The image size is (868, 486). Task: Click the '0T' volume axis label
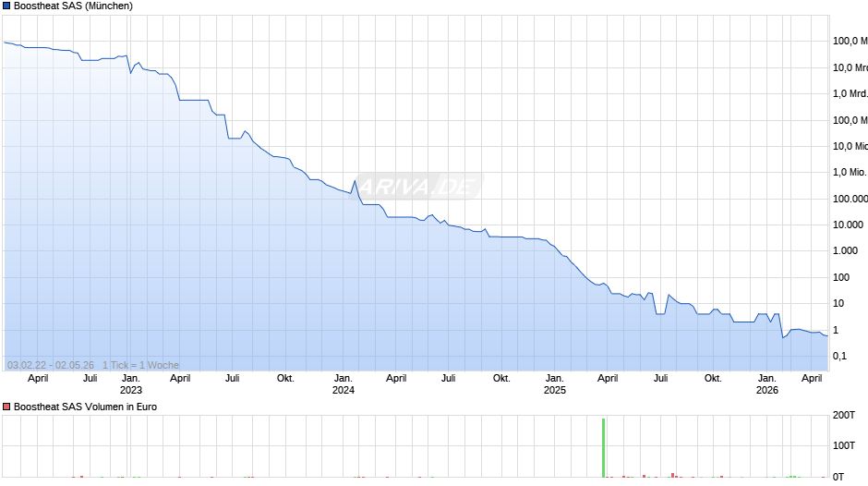(x=838, y=477)
